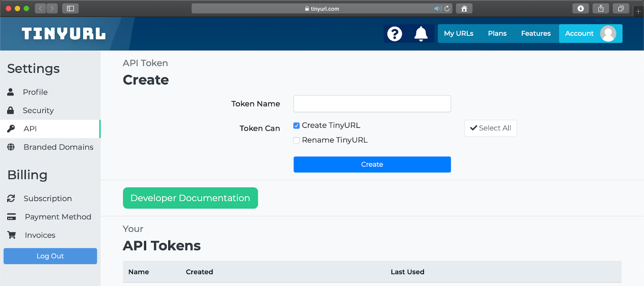The width and height of the screenshot is (644, 286).
Task: Open notifications bell icon
Action: [421, 34]
